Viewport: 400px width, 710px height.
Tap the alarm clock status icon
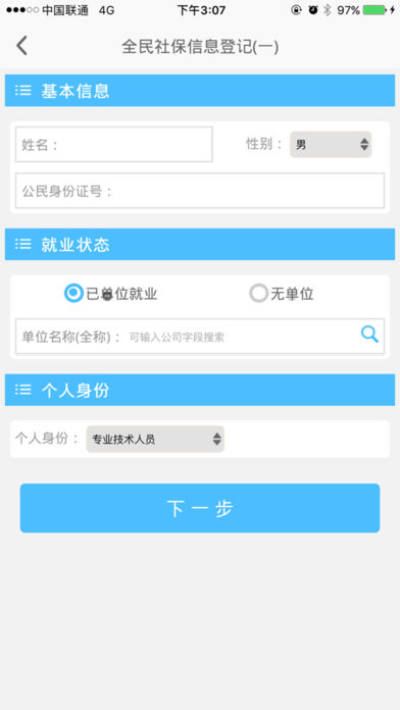tap(313, 10)
